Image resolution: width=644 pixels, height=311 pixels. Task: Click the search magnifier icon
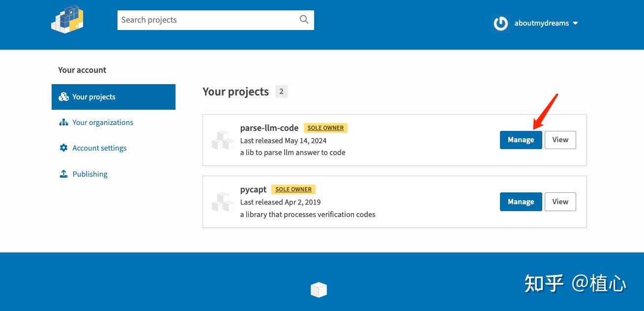(x=304, y=20)
